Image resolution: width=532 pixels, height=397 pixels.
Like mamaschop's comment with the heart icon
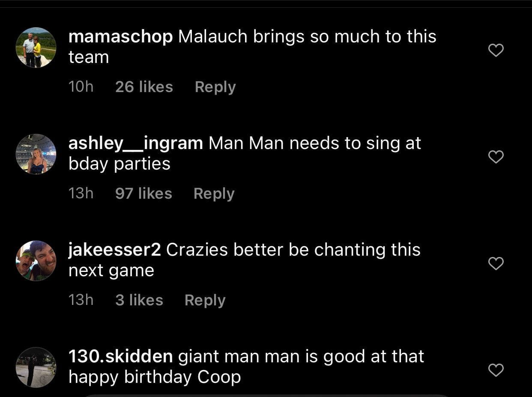(x=496, y=50)
